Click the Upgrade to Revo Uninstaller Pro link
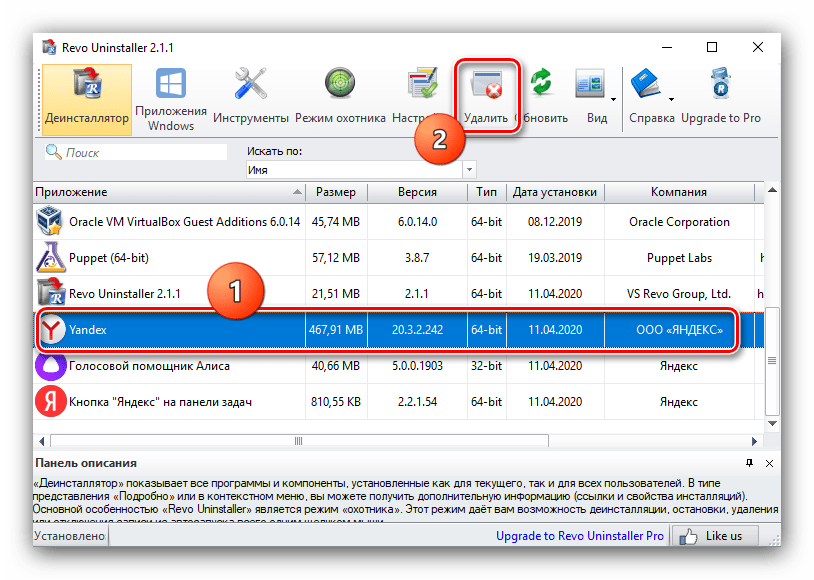 (x=579, y=536)
